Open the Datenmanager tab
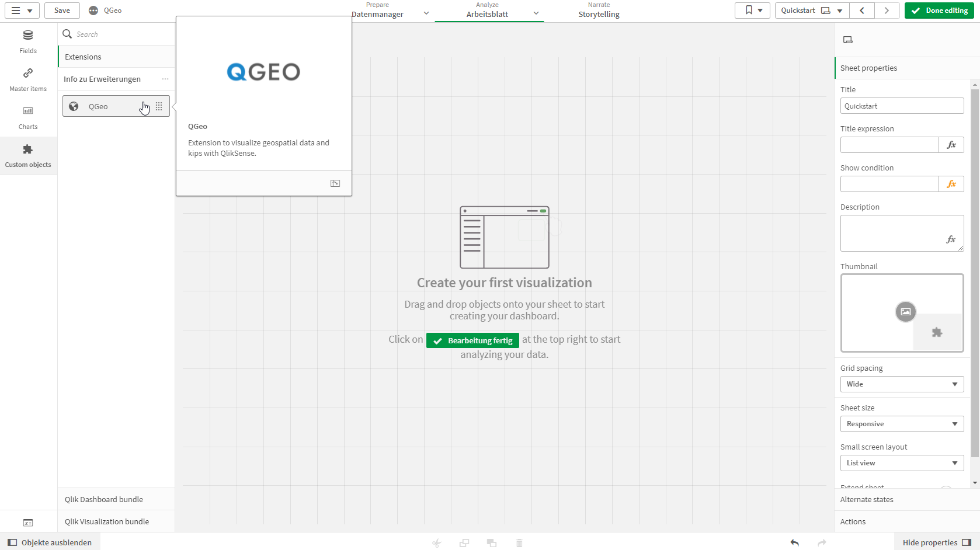Viewport: 980px width, 550px height. [378, 11]
